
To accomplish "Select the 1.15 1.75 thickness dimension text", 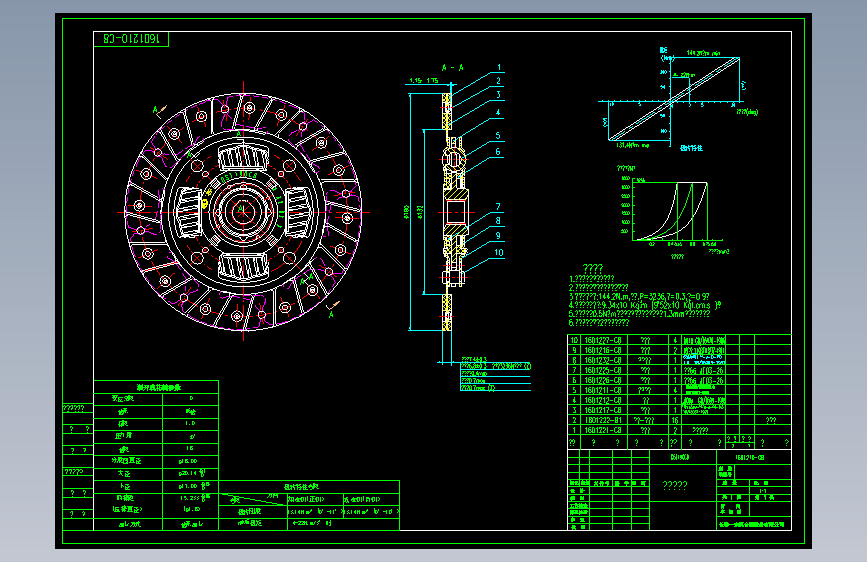I will (424, 81).
